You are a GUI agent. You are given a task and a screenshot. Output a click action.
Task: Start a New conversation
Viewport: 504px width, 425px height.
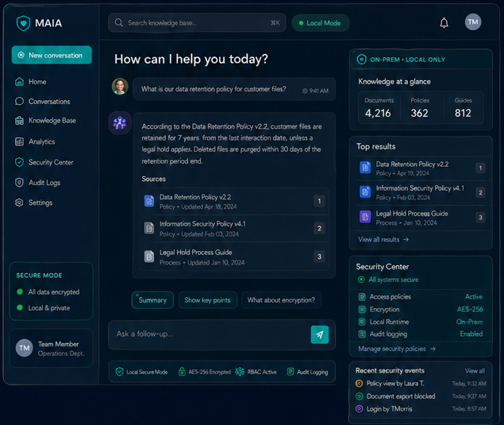[x=52, y=55]
